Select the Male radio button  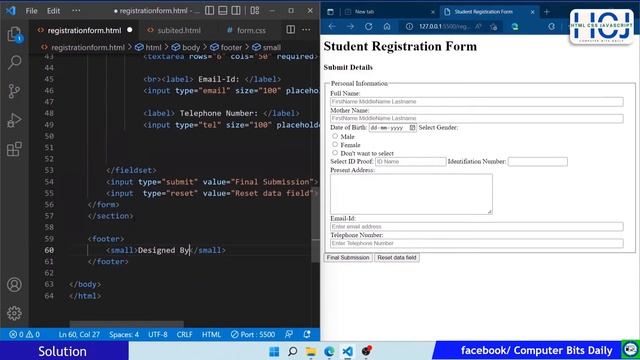click(x=335, y=136)
